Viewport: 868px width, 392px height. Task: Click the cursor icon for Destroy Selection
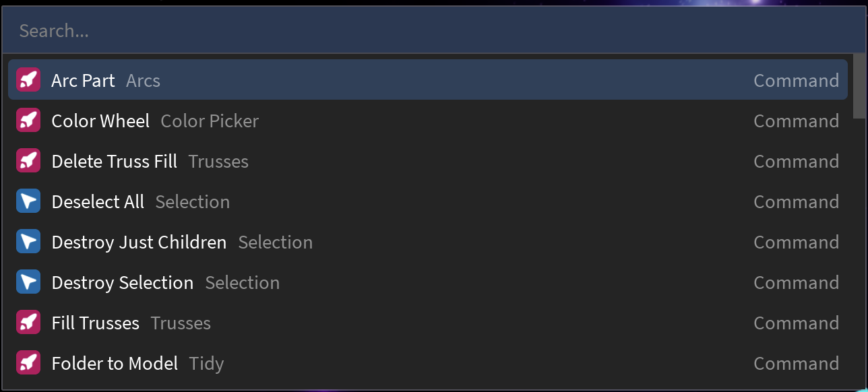pyautogui.click(x=28, y=282)
